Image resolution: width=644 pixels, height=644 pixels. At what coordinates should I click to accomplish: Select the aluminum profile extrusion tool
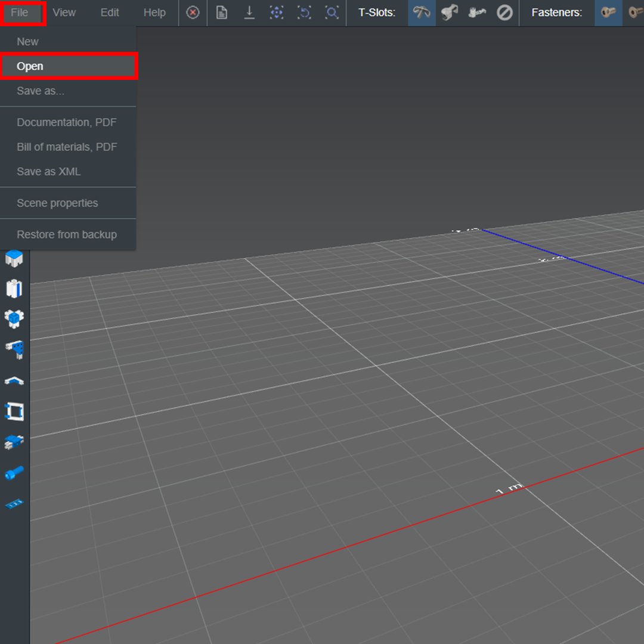point(14,289)
